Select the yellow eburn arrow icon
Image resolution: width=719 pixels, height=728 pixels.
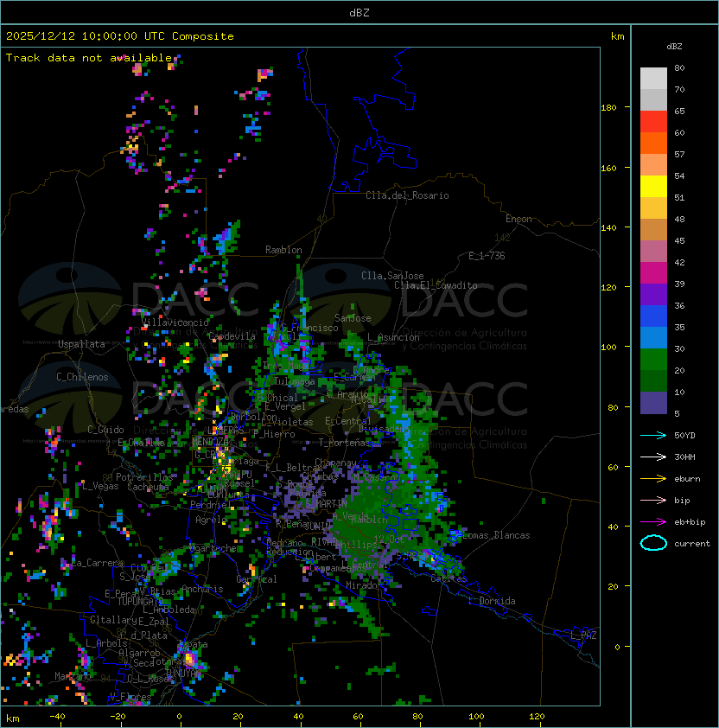[653, 478]
